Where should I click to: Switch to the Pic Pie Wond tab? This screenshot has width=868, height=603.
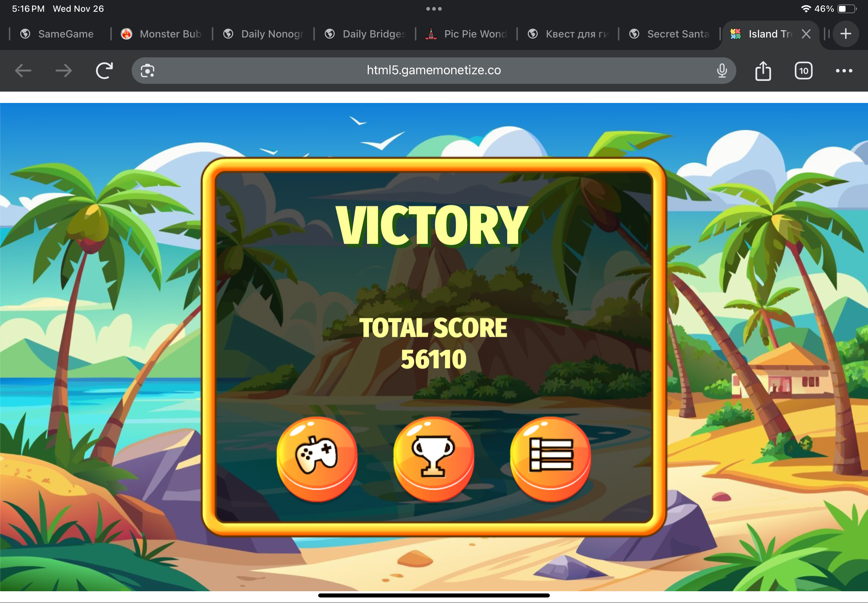(x=467, y=34)
